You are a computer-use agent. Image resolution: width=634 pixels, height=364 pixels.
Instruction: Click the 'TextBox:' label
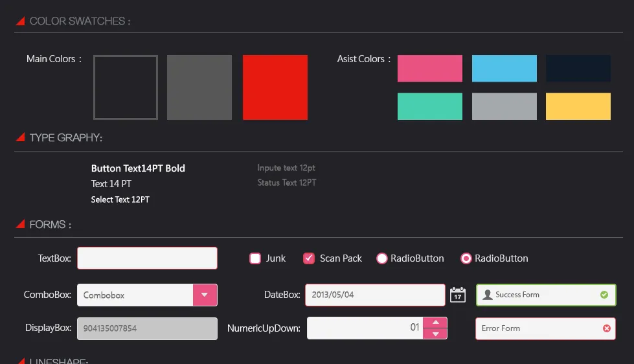[x=54, y=258]
